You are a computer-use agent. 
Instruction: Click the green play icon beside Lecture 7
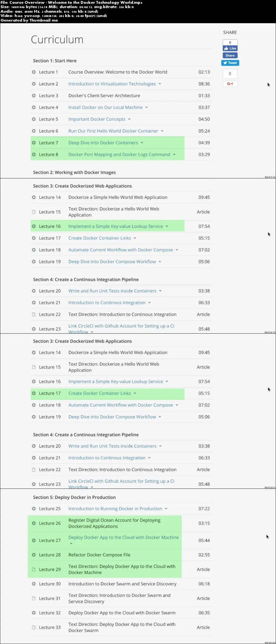34,143
